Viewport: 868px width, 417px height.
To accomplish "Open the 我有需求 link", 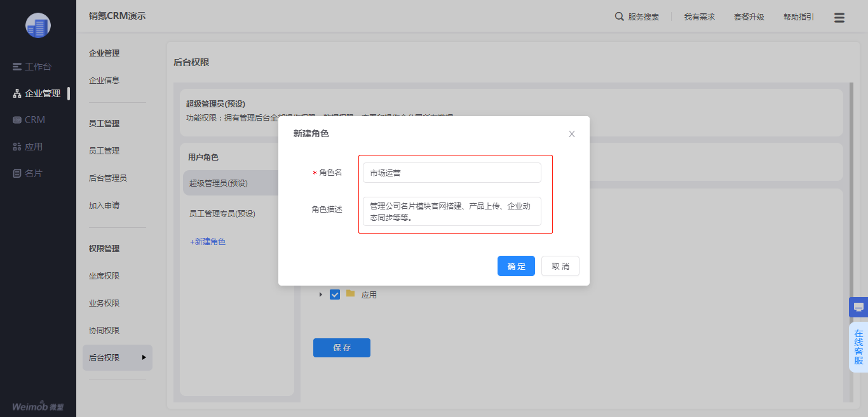I will point(700,17).
